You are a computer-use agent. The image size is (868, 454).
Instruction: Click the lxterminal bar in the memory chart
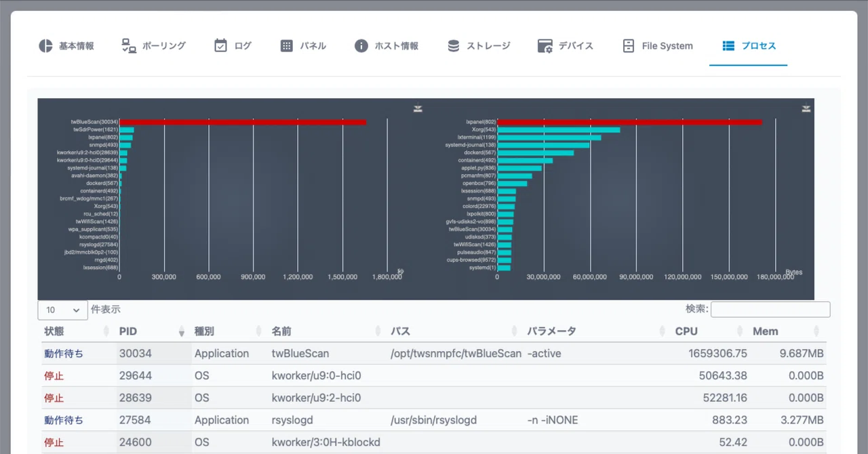[x=549, y=138]
